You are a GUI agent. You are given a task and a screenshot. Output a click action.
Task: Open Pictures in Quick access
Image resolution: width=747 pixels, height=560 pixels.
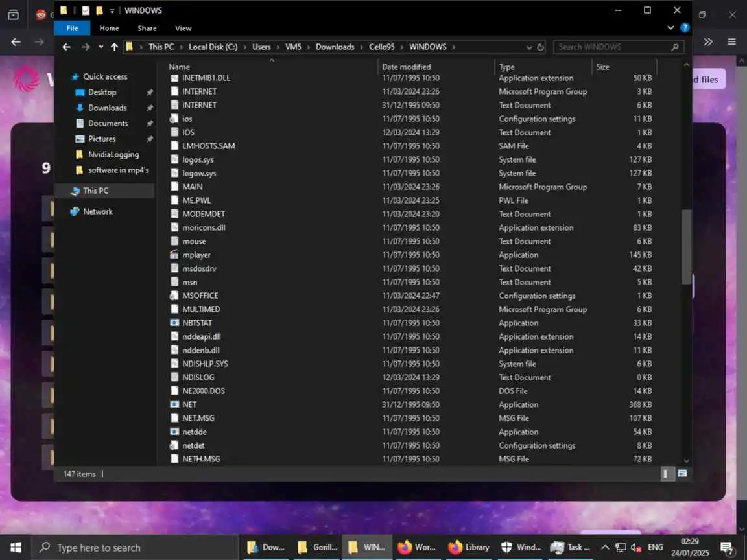[x=101, y=139]
